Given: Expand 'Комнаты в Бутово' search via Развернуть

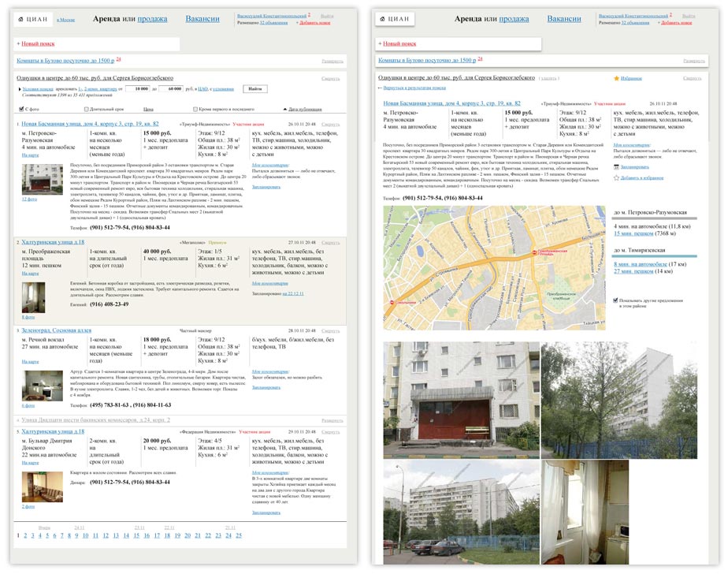Looking at the screenshot, I should [331, 61].
